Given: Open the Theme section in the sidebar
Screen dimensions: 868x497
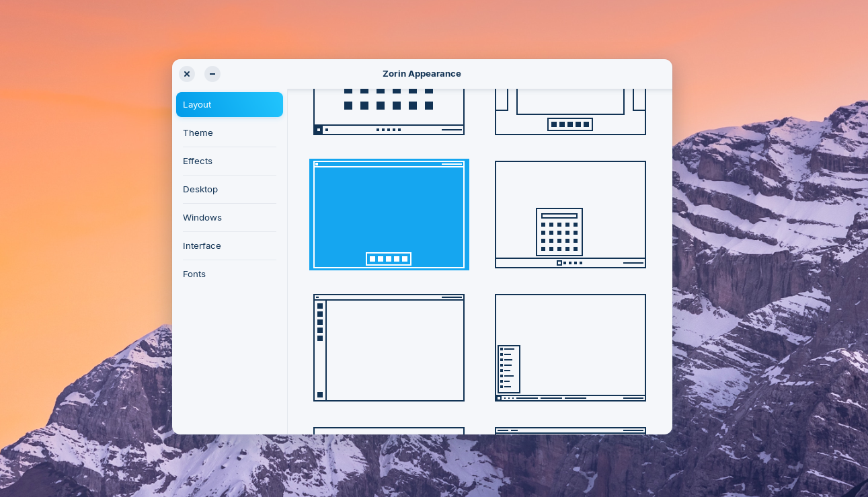Looking at the screenshot, I should click(x=229, y=133).
